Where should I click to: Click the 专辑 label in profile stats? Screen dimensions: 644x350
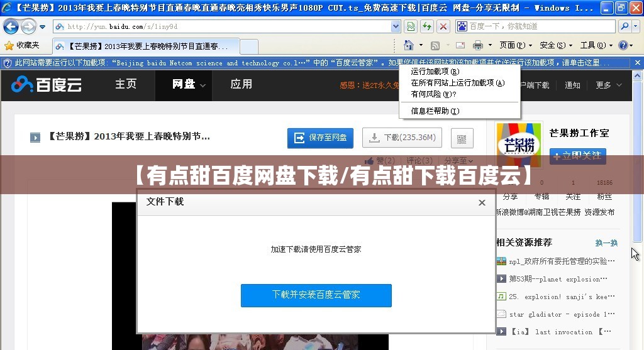coord(541,197)
